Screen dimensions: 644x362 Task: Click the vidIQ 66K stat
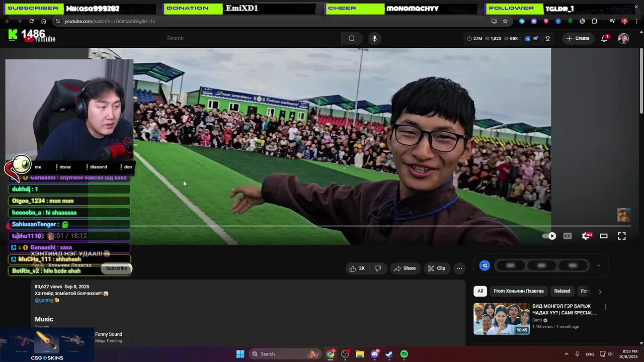coord(511,38)
